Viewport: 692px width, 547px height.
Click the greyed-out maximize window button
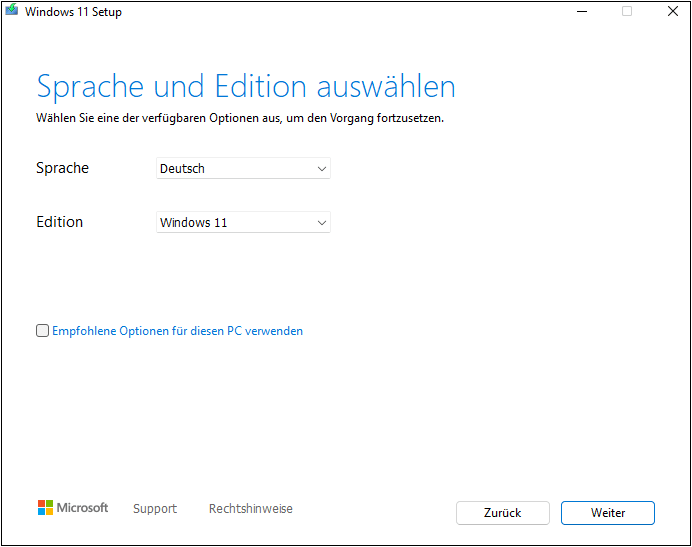coord(627,12)
